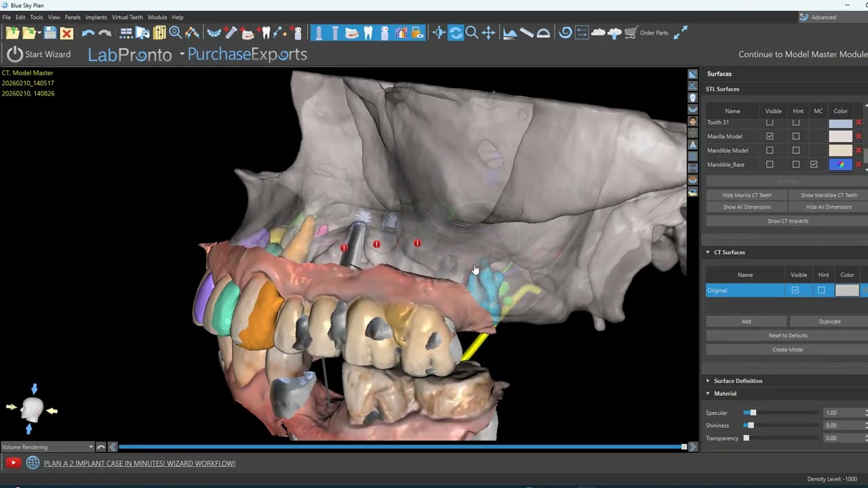Toggle the lock visibility icon in toolbar
Image resolution: width=868 pixels, height=488 pixels.
[418, 33]
